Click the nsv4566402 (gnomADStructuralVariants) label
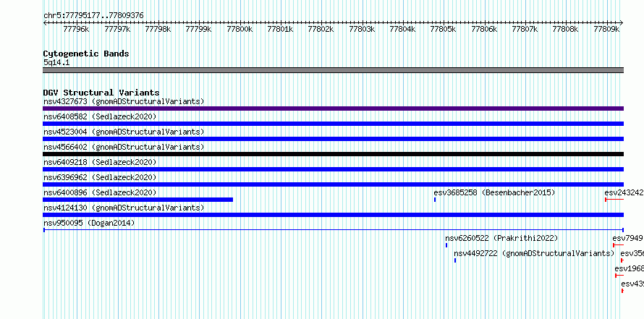Image resolution: width=644 pixels, height=319 pixels. click(124, 147)
